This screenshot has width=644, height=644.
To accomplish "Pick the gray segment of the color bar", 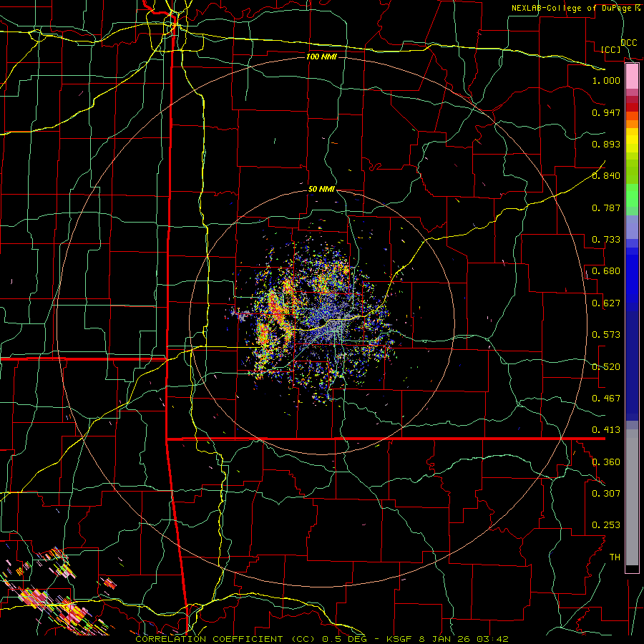I will [632, 497].
